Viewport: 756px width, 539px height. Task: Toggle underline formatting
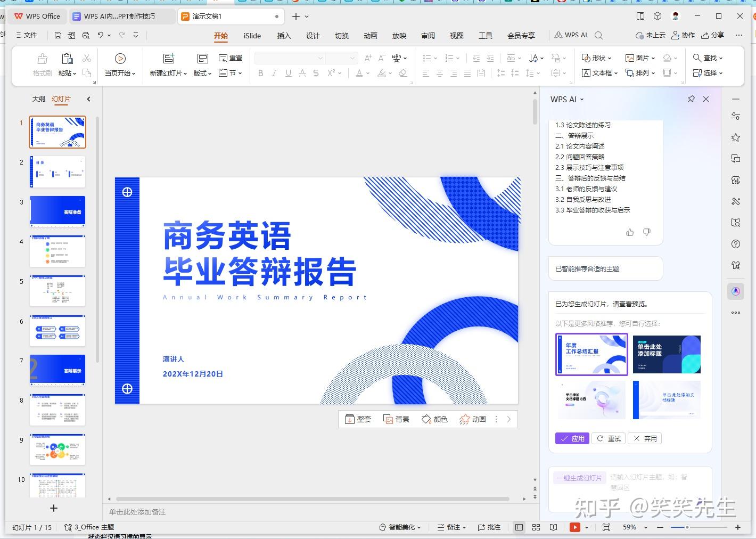[x=288, y=73]
